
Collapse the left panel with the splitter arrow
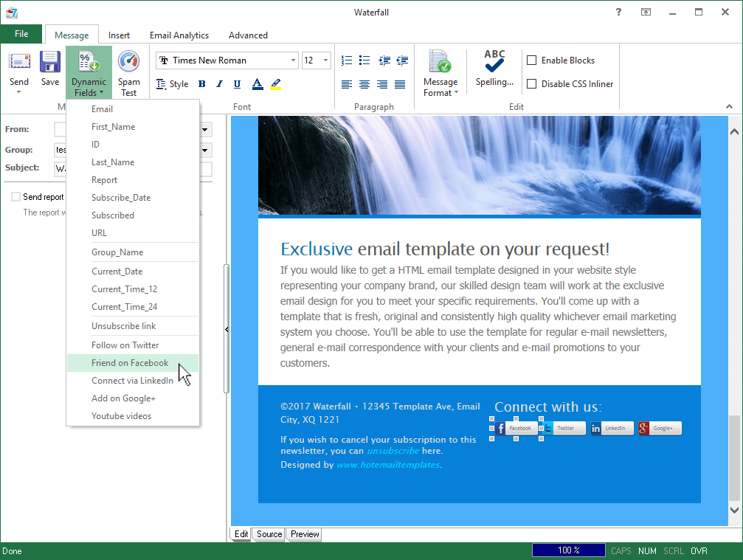(227, 329)
